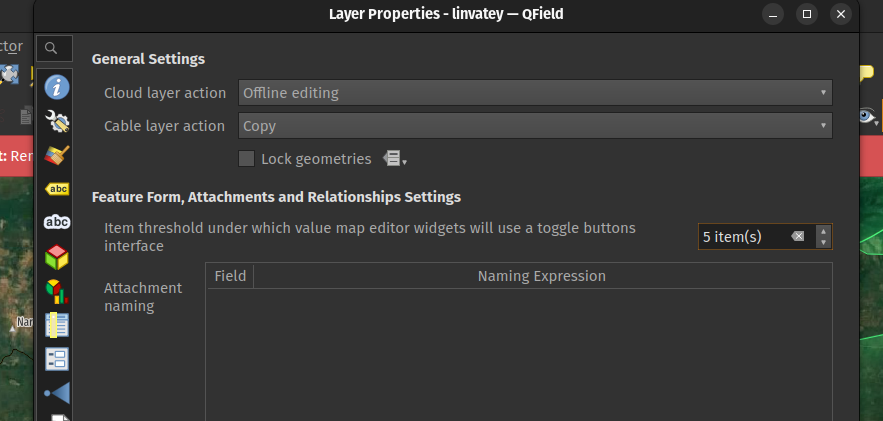The height and width of the screenshot is (421, 883).
Task: Click the Naming Expression column header
Action: 541,276
